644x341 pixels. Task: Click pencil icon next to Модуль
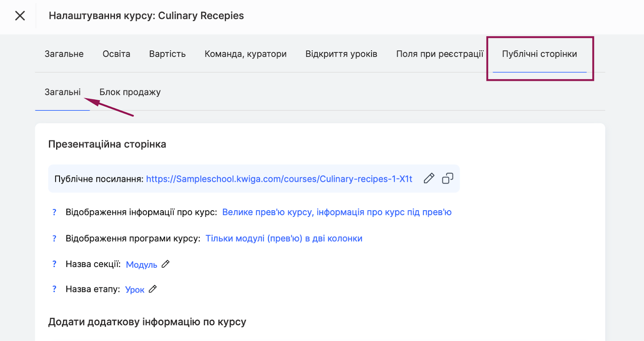165,264
